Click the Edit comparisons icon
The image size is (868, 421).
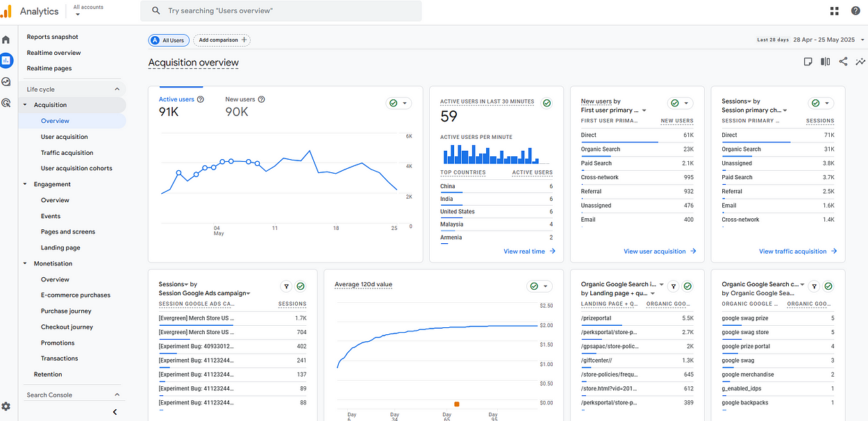[825, 62]
